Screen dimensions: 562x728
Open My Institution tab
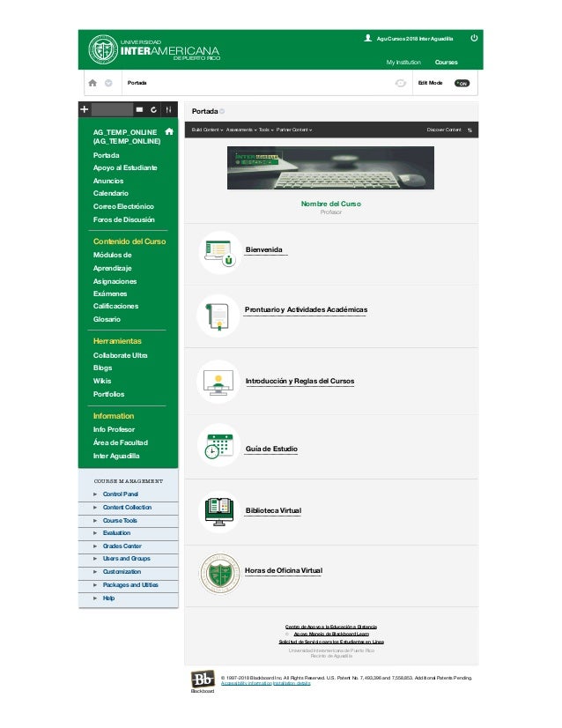(x=403, y=63)
